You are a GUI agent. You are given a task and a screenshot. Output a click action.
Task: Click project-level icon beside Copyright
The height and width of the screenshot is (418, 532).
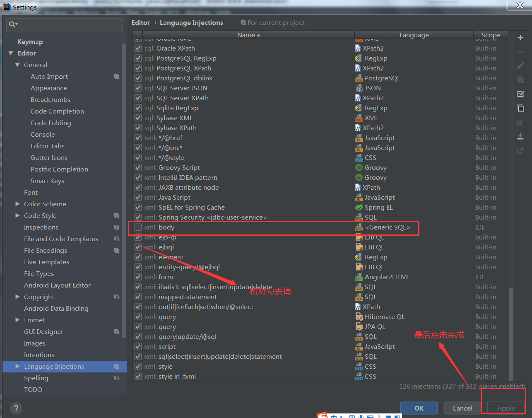116,297
